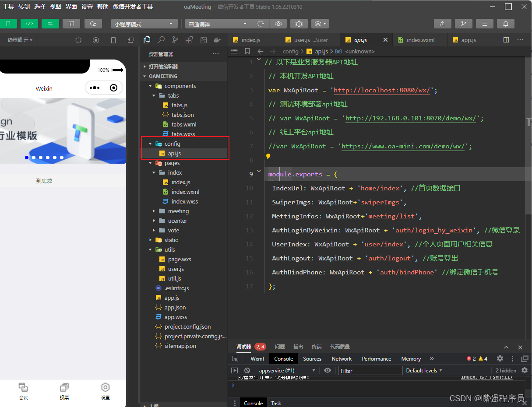This screenshot has height=407, width=532.
Task: Open version management branch icon
Action: [464, 24]
